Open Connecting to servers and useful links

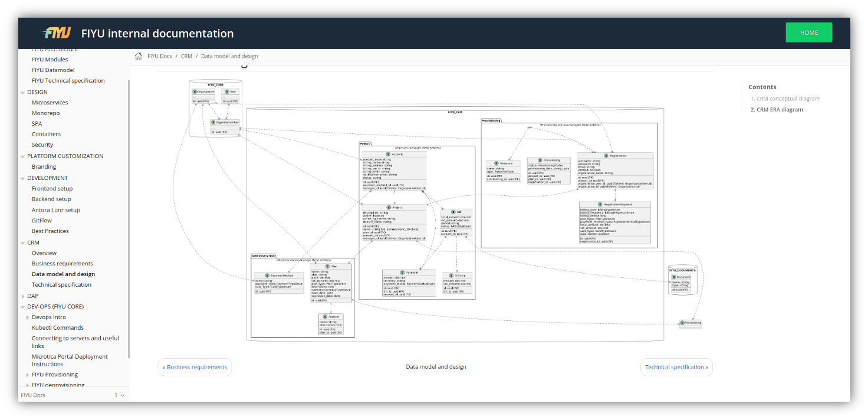(75, 342)
